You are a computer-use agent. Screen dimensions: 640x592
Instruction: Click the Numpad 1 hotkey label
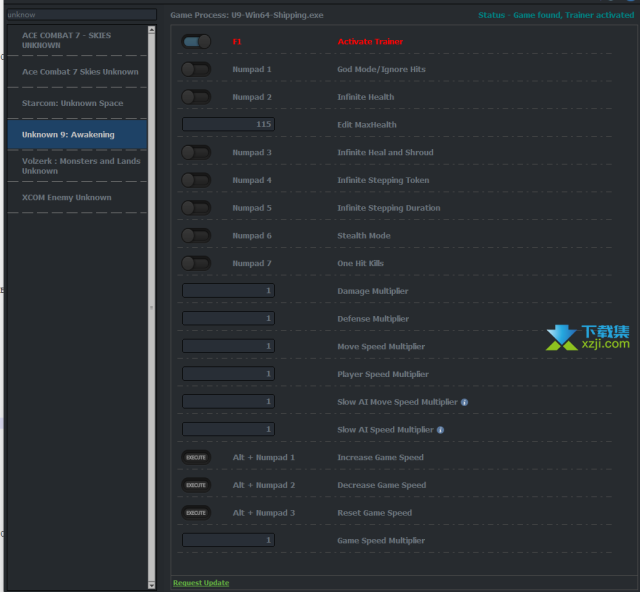pos(252,69)
